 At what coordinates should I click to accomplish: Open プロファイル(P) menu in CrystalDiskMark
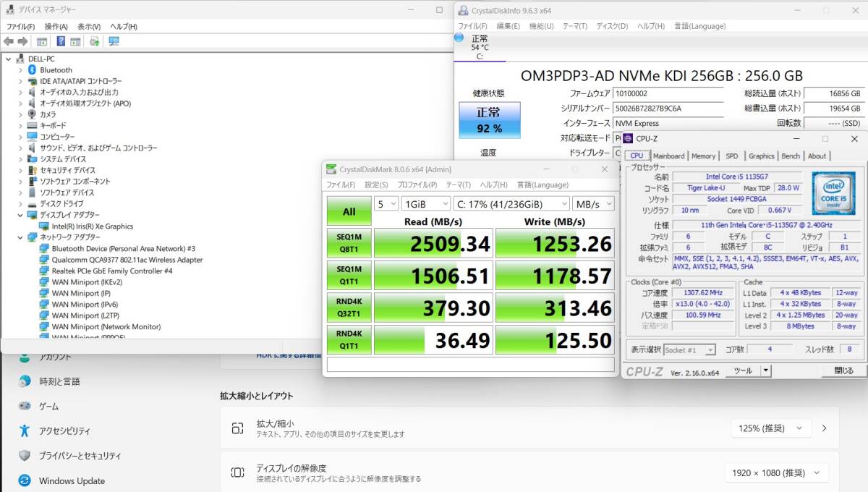pyautogui.click(x=417, y=184)
